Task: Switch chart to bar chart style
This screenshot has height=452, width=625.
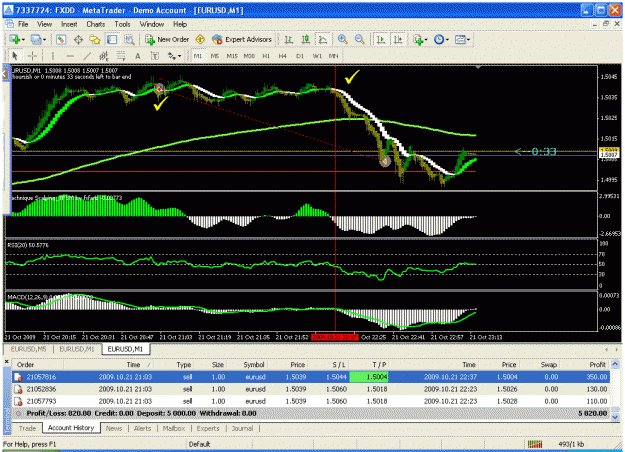Action: (x=289, y=39)
